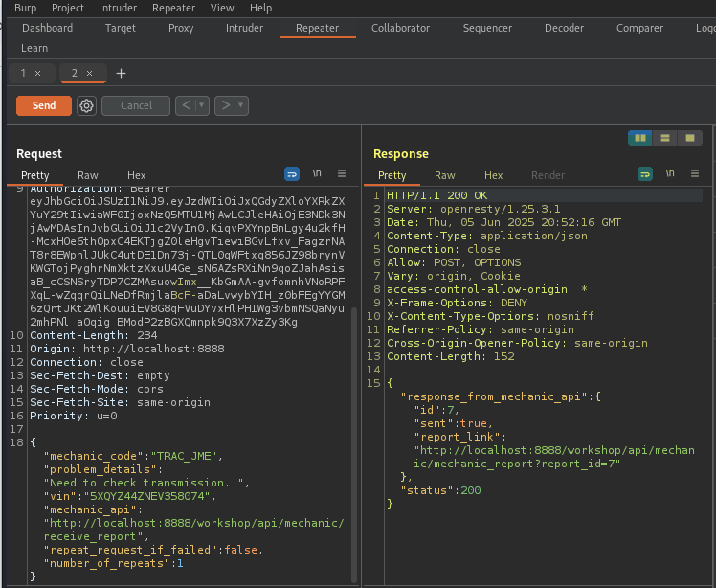Switch to the Target tab
716x588 pixels.
tap(121, 28)
